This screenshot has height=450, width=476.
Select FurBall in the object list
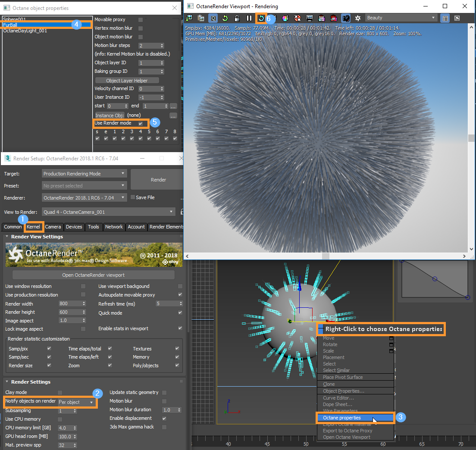click(x=47, y=25)
